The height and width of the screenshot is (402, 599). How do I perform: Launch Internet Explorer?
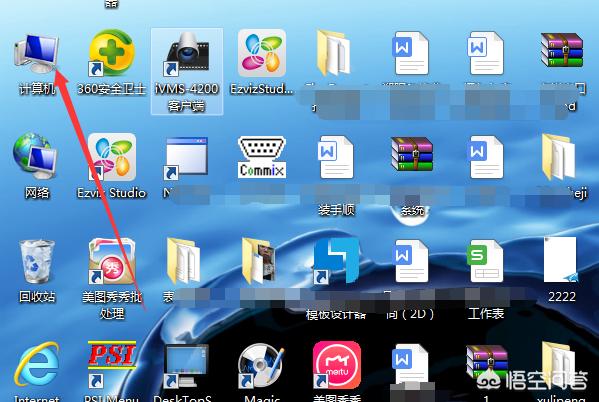pyautogui.click(x=37, y=365)
